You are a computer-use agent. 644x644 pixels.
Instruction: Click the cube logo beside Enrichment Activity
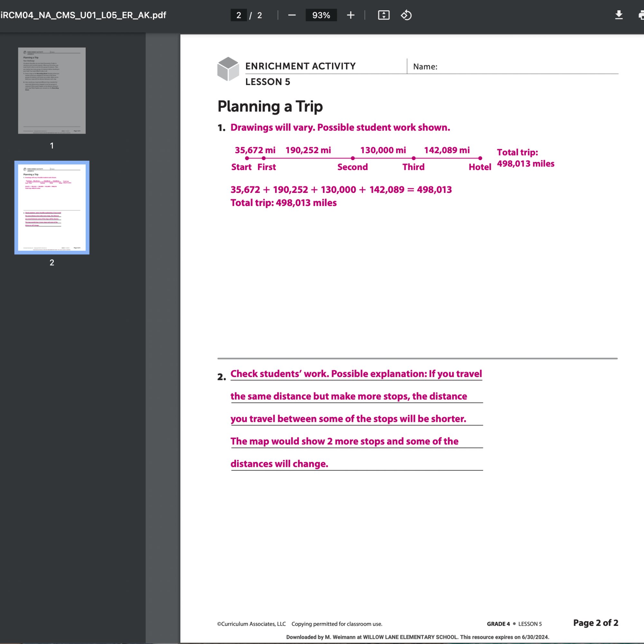pos(228,69)
